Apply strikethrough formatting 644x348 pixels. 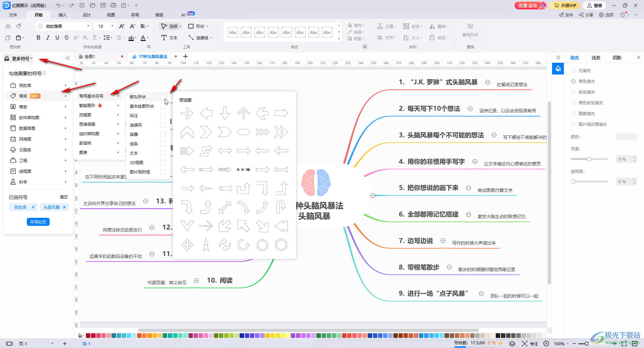66,38
